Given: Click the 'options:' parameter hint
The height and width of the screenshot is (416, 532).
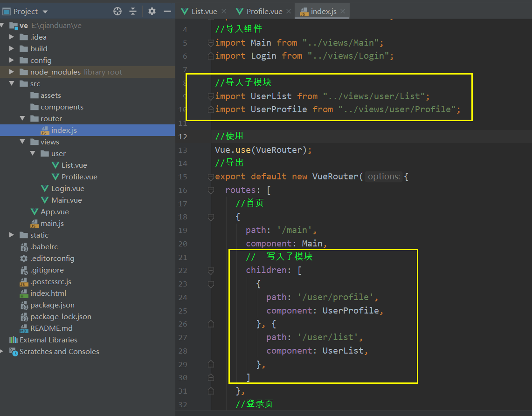Looking at the screenshot, I should coord(384,177).
